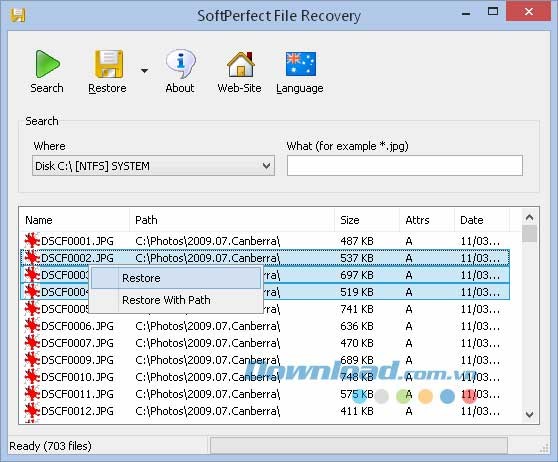Click the application icon in title bar
The image size is (558, 462).
(17, 15)
